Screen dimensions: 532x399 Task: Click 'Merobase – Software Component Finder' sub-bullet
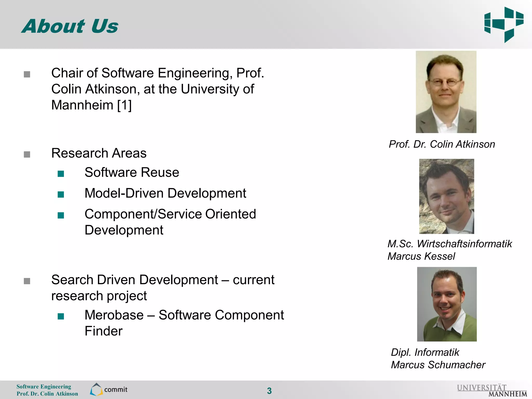184,323
